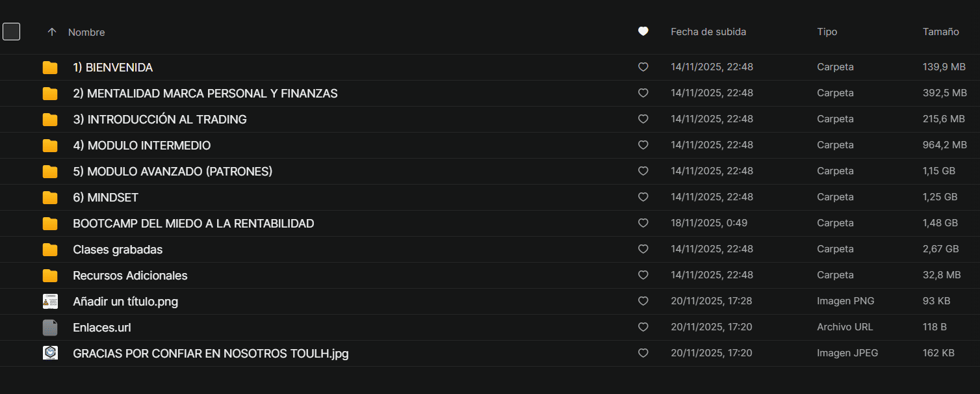Toggle favorite heart for Enlaces.url
Viewport: 980px width, 394px height.
coord(643,327)
